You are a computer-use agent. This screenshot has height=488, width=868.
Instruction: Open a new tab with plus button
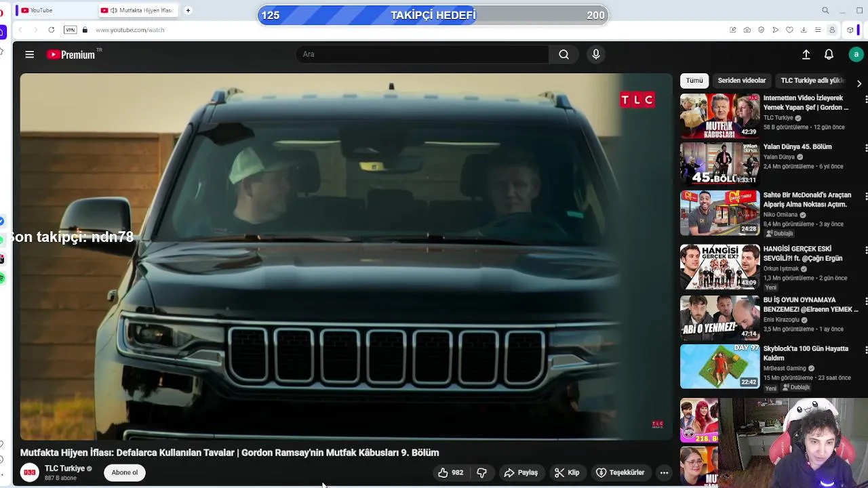[x=188, y=10]
